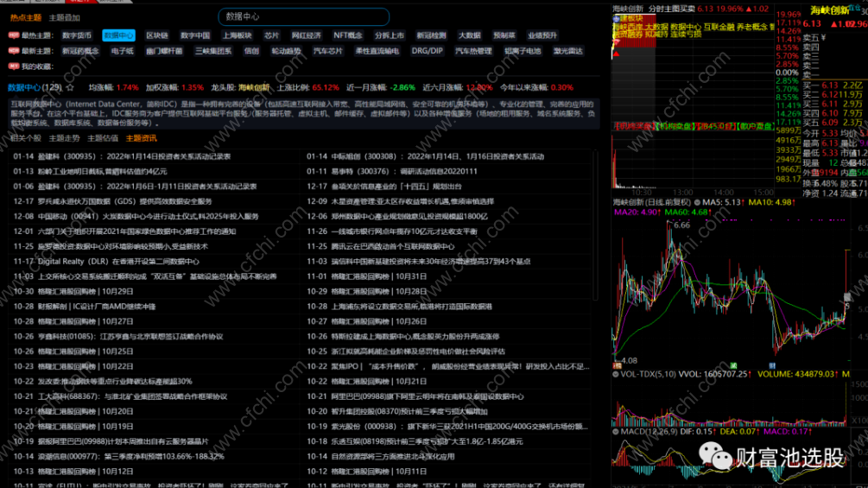Select the NFT概念 theme tag

pos(348,35)
